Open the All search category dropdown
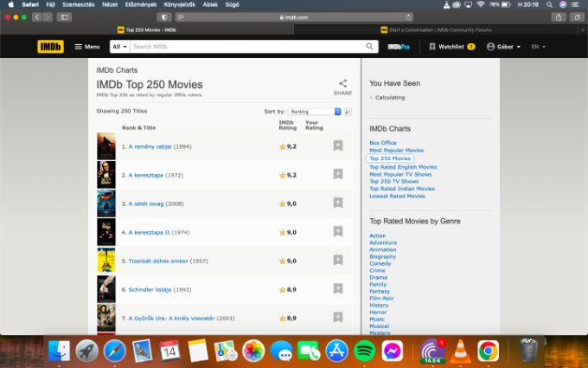The width and height of the screenshot is (588, 368). pyautogui.click(x=119, y=47)
